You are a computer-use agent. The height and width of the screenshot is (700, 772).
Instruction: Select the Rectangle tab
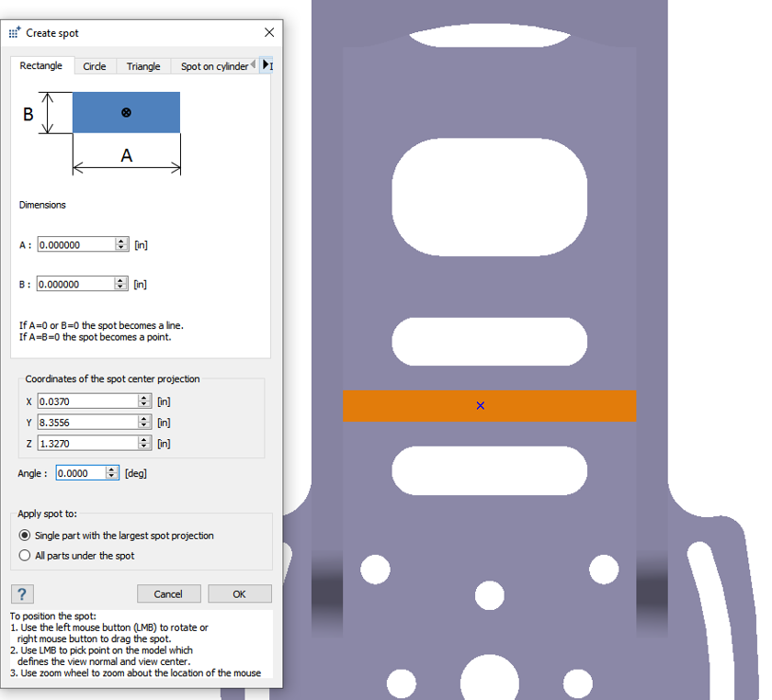point(41,66)
